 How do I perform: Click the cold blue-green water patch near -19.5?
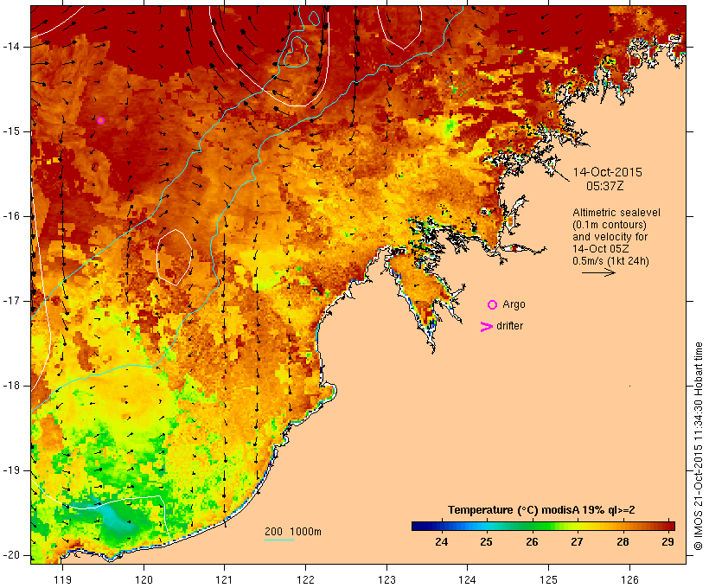[115, 521]
